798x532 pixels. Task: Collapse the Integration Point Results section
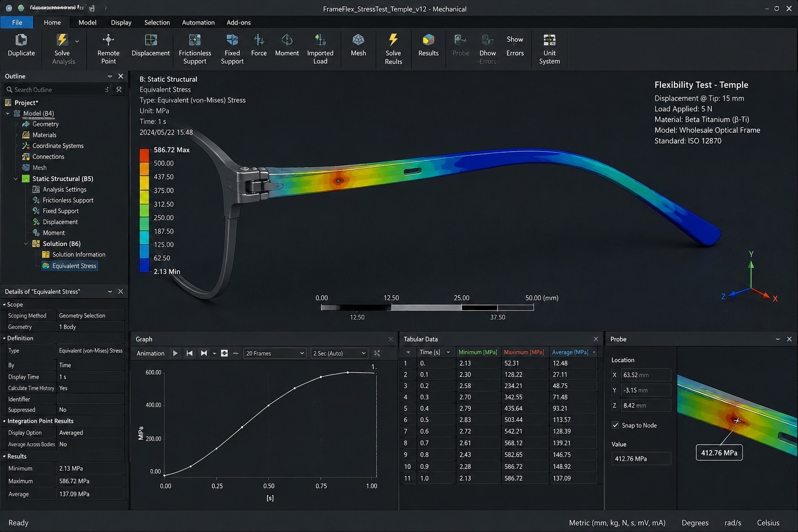[x=4, y=421]
